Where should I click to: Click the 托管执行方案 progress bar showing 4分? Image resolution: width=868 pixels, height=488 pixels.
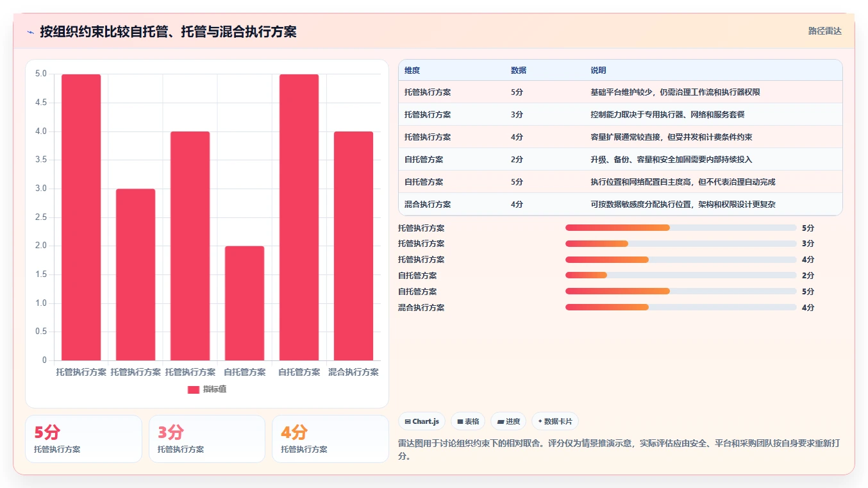tap(681, 260)
